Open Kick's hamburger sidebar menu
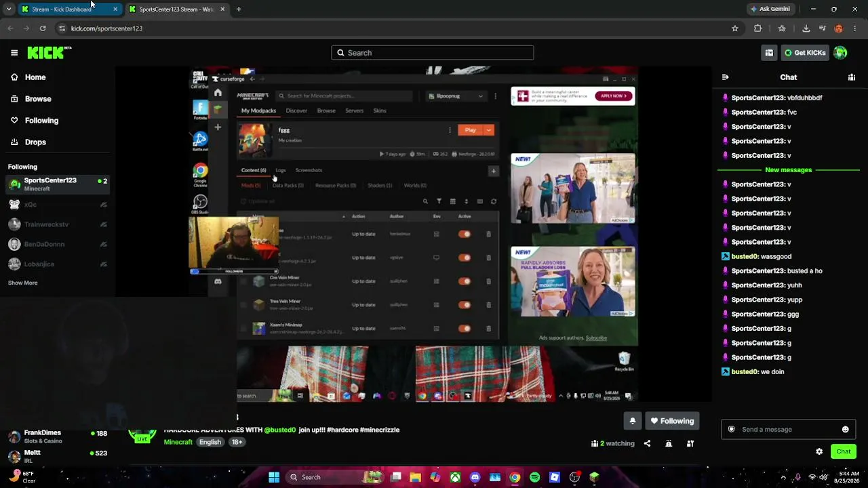Viewport: 868px width, 488px height. point(14,53)
